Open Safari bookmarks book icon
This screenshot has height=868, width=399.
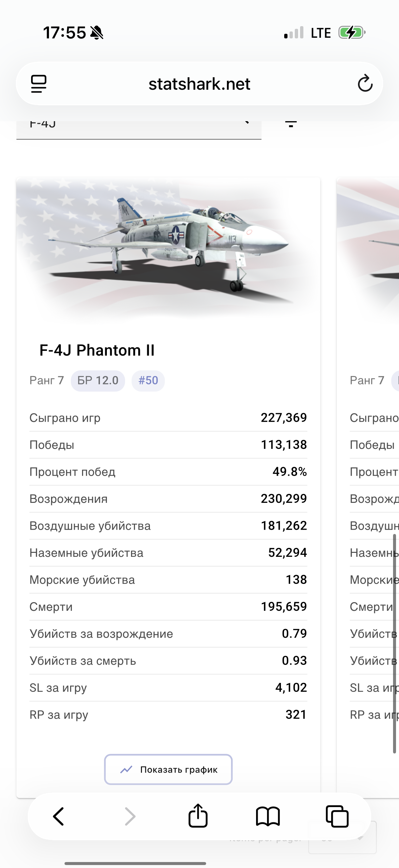[268, 816]
